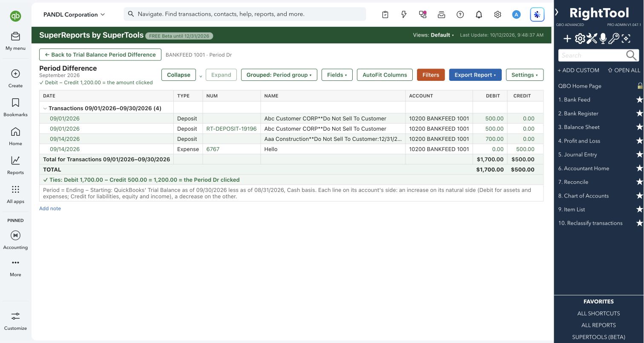Toggle star for Balance Sheet shortcut
Screen dimensions: 644x343
639,127
